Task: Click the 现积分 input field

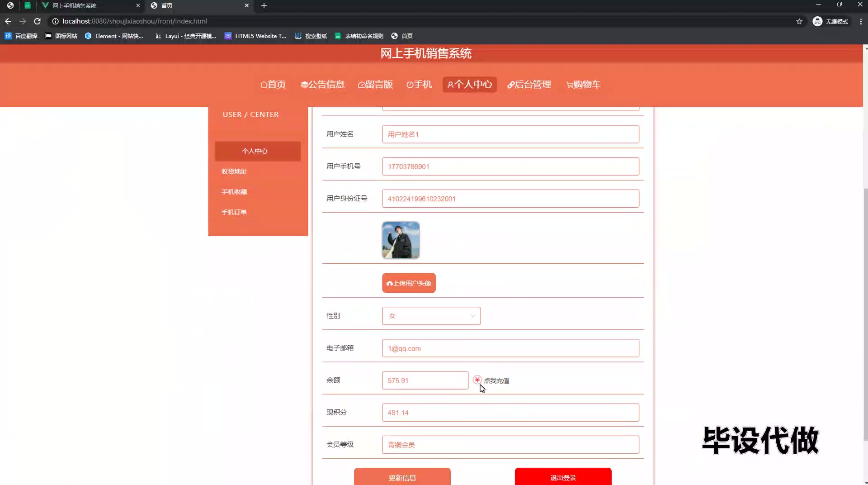Action: coord(510,413)
